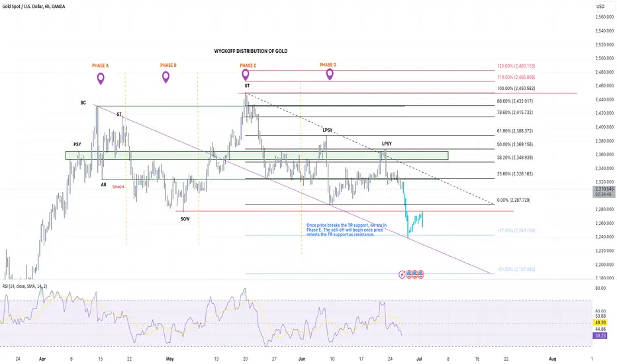Screen dimensions: 617x364
Task: Click the 27 date on time axis
Action: 274,359
